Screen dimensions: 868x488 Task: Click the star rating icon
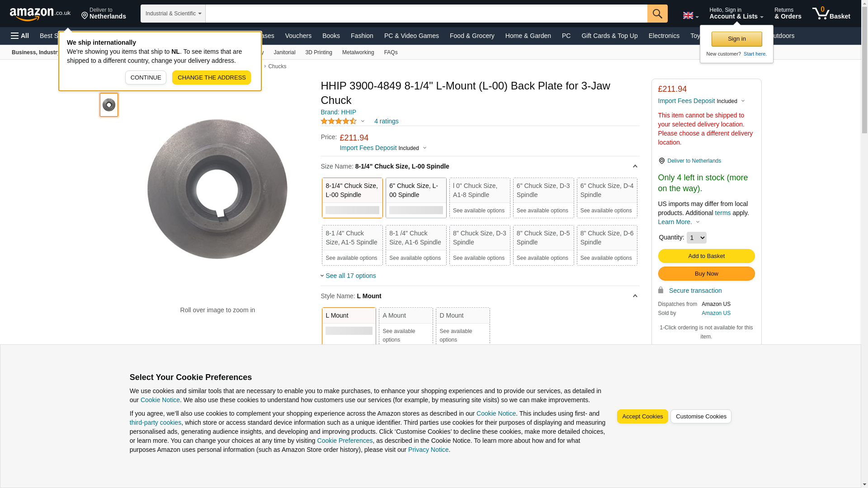[x=339, y=121]
